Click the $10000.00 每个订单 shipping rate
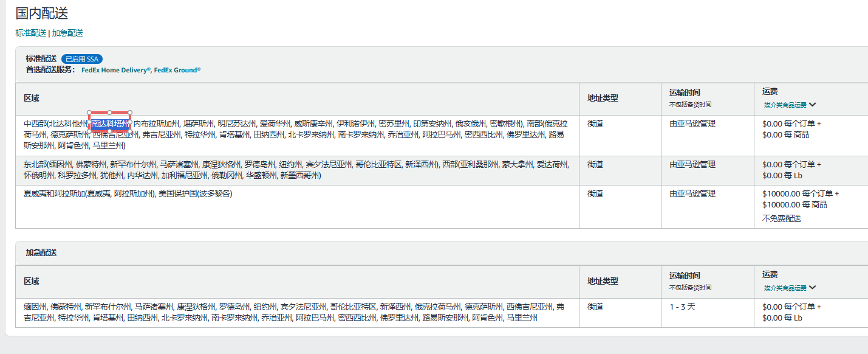This screenshot has width=868, height=354. tap(800, 193)
